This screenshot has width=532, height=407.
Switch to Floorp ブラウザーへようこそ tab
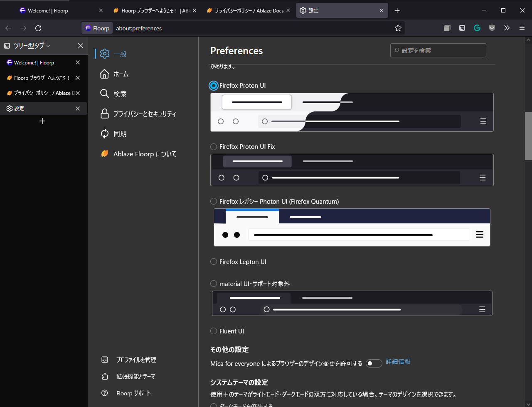pyautogui.click(x=155, y=10)
